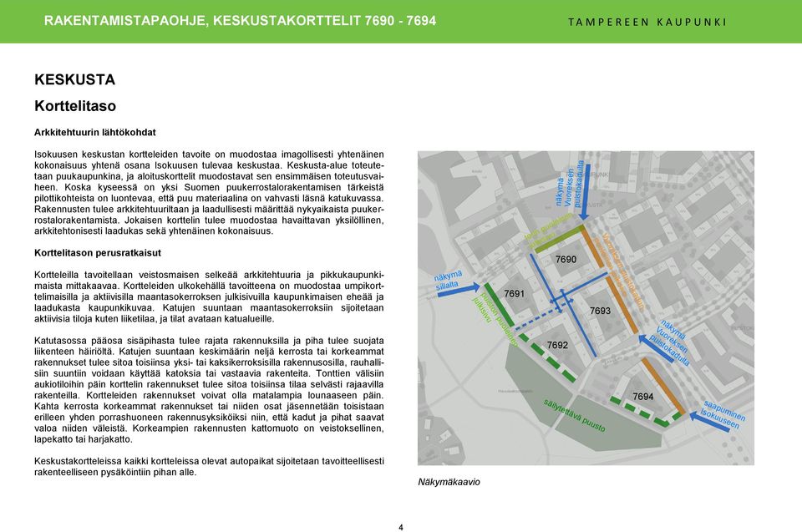Click the "Näkymäkaavio" caption under the map
Image resolution: width=802 pixels, height=532 pixels.
(x=449, y=482)
